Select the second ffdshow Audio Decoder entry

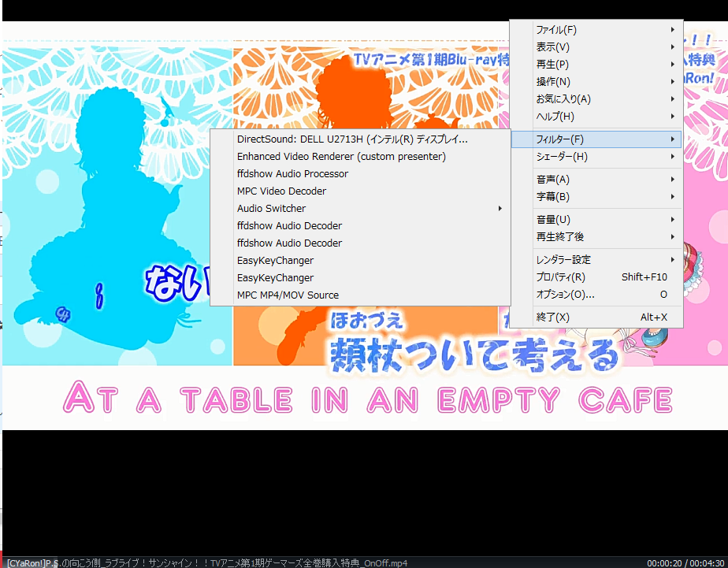pos(360,243)
